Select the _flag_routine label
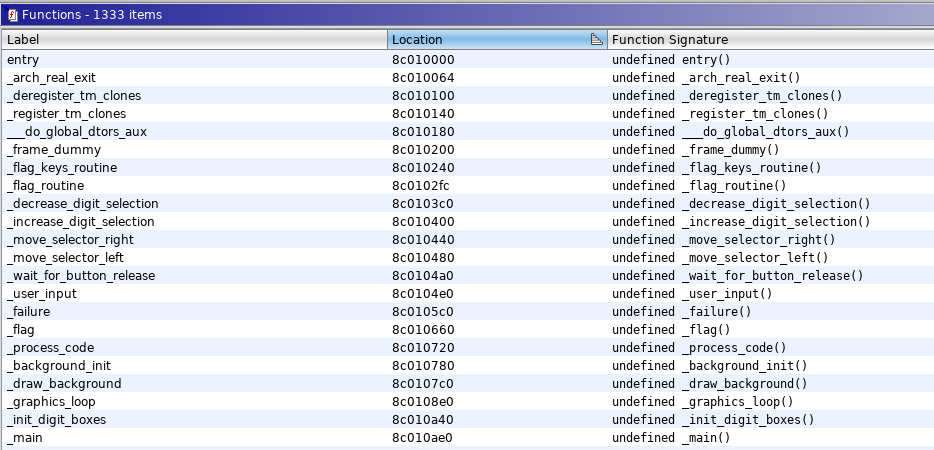 (45, 185)
